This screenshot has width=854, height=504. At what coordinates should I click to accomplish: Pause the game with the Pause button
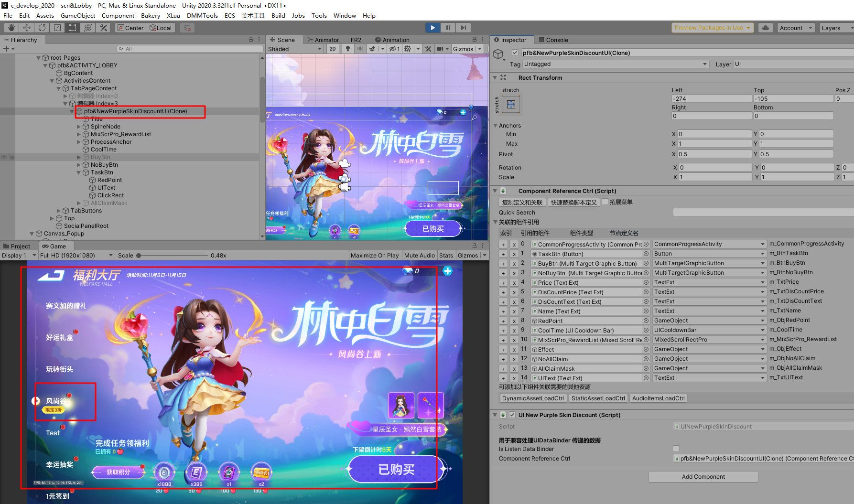pos(448,28)
